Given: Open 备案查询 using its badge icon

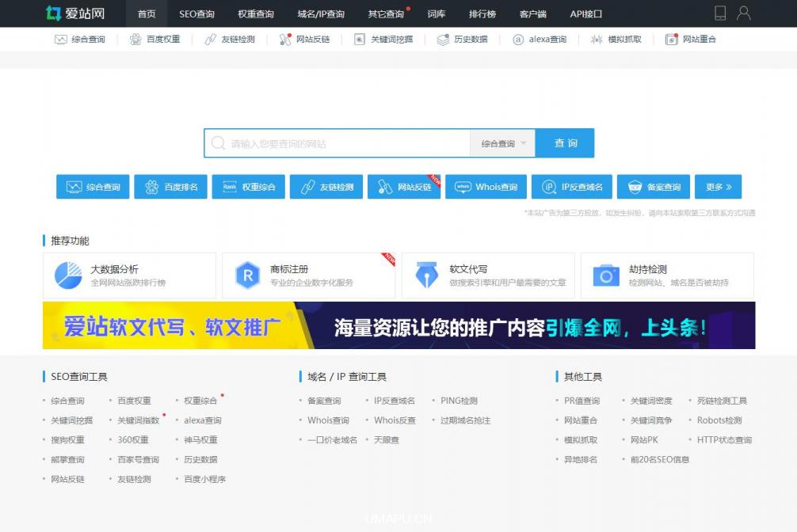Looking at the screenshot, I should (655, 187).
